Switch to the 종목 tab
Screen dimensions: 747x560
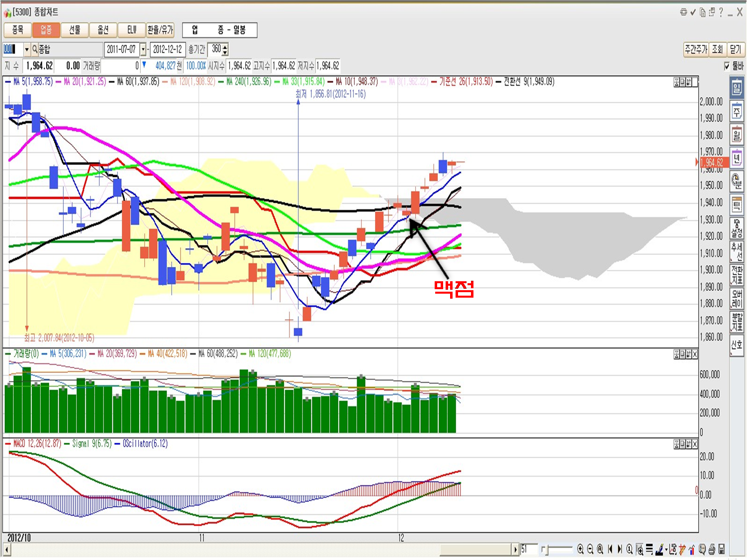tap(17, 30)
